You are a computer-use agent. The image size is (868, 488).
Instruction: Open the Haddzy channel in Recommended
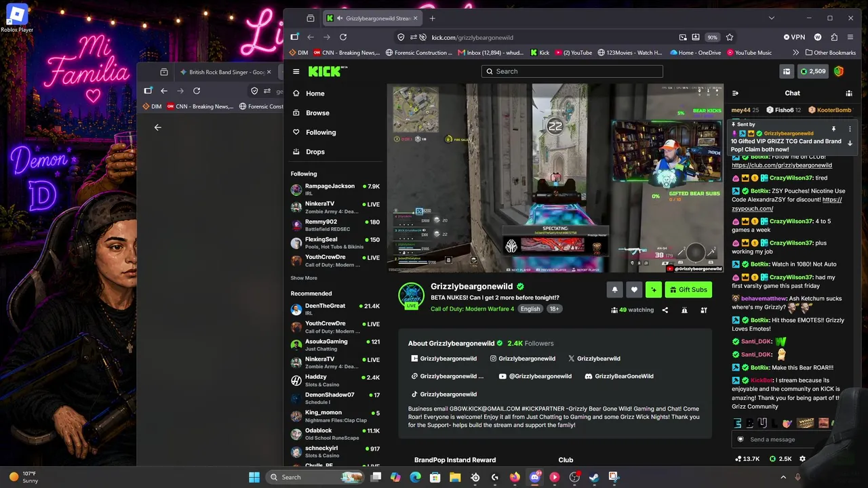click(x=335, y=380)
